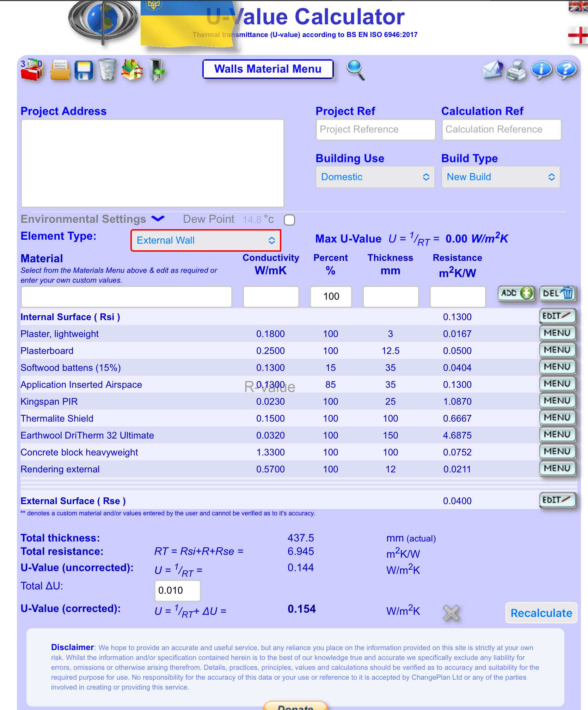Open the Walls Material Menu
Viewport: 588px width, 710px height.
pos(268,69)
